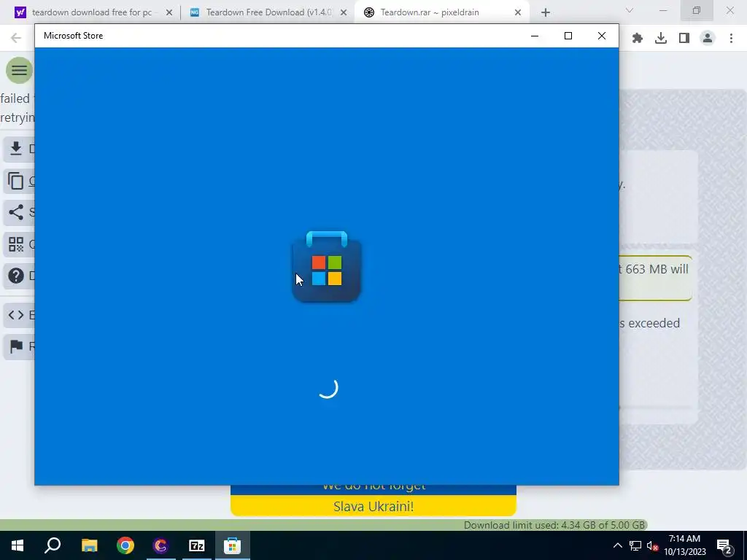Screen dimensions: 747x560
Task: Open File Explorer from taskbar
Action: 89,545
